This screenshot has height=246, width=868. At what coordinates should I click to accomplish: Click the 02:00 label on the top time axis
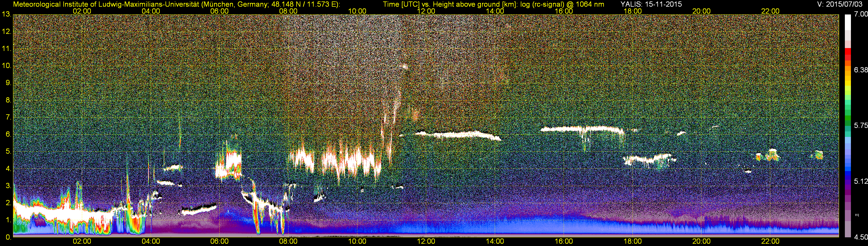(x=82, y=11)
